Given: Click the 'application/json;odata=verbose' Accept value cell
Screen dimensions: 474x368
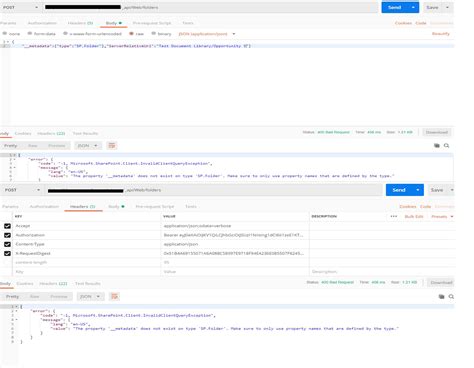Looking at the screenshot, I should coord(235,226).
